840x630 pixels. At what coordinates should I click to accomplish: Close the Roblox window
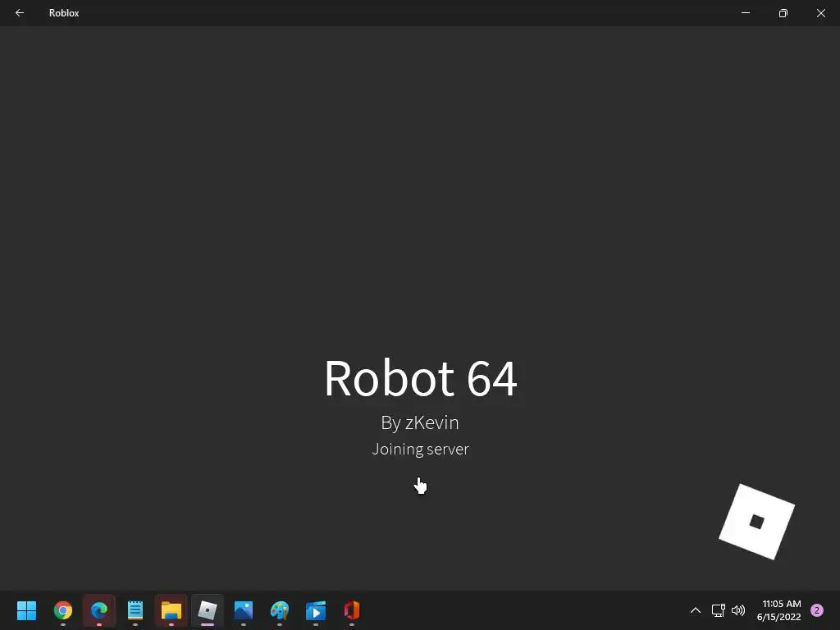820,13
